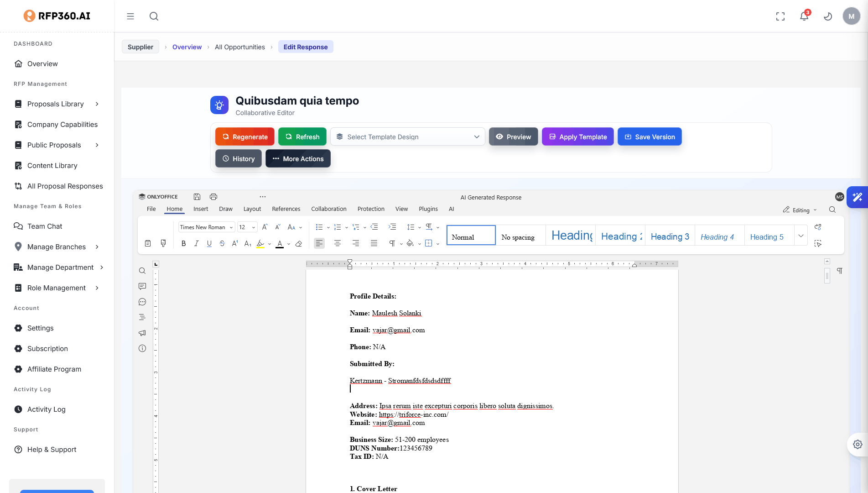Open the font color picker
The height and width of the screenshot is (493, 868).
(280, 243)
